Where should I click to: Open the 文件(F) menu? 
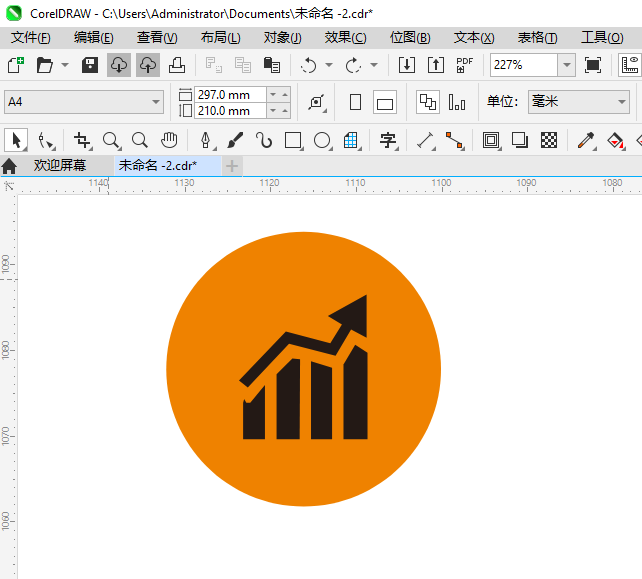[31, 38]
